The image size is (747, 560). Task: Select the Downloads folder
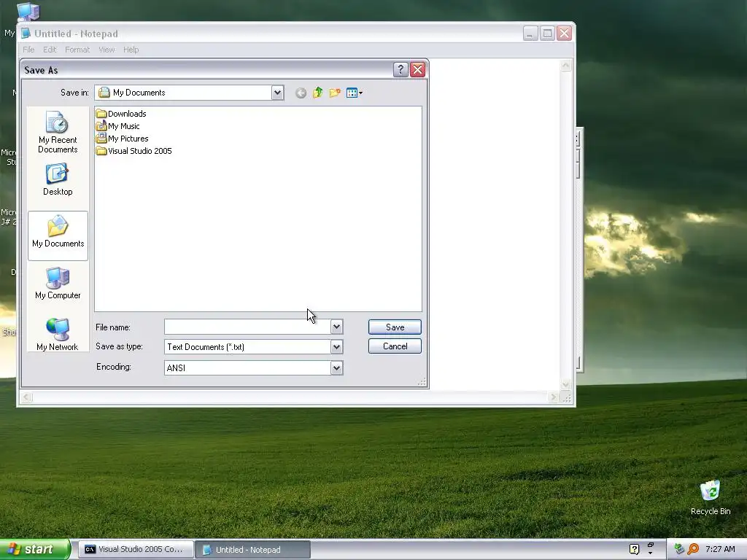coord(121,113)
